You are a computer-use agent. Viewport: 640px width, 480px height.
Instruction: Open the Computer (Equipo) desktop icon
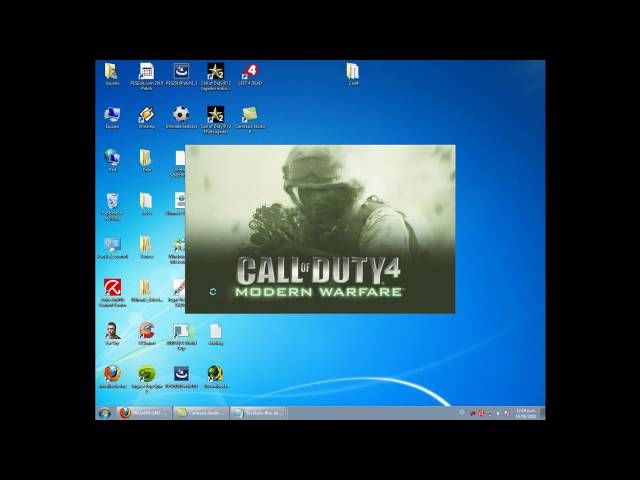click(x=112, y=117)
